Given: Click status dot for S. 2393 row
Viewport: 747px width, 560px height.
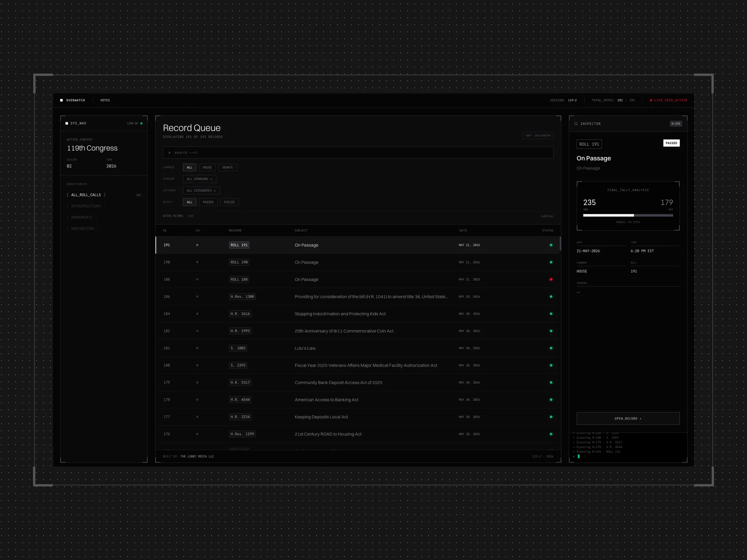Looking at the screenshot, I should [551, 365].
